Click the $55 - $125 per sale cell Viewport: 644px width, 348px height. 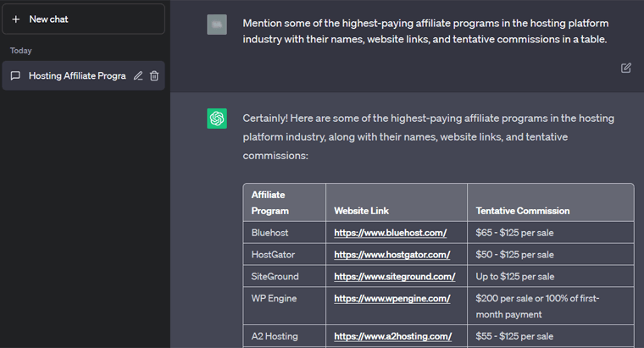[550, 336]
